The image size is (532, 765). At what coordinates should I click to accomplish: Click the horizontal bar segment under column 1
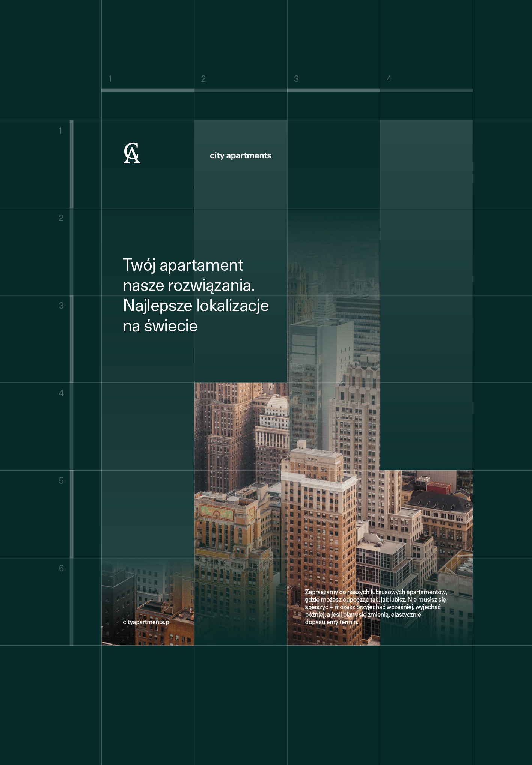[148, 90]
